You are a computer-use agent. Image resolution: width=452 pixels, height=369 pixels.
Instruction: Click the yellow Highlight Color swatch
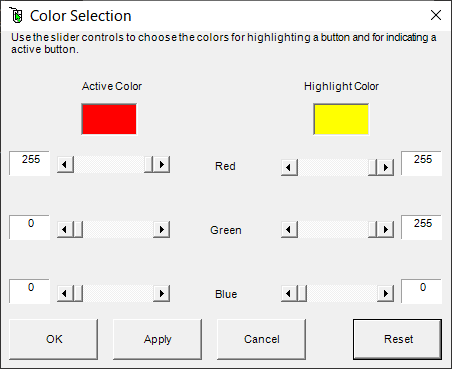[341, 119]
